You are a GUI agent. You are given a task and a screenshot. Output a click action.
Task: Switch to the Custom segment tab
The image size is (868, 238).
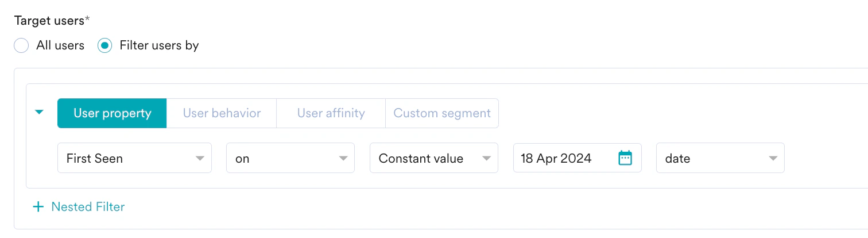coord(441,113)
